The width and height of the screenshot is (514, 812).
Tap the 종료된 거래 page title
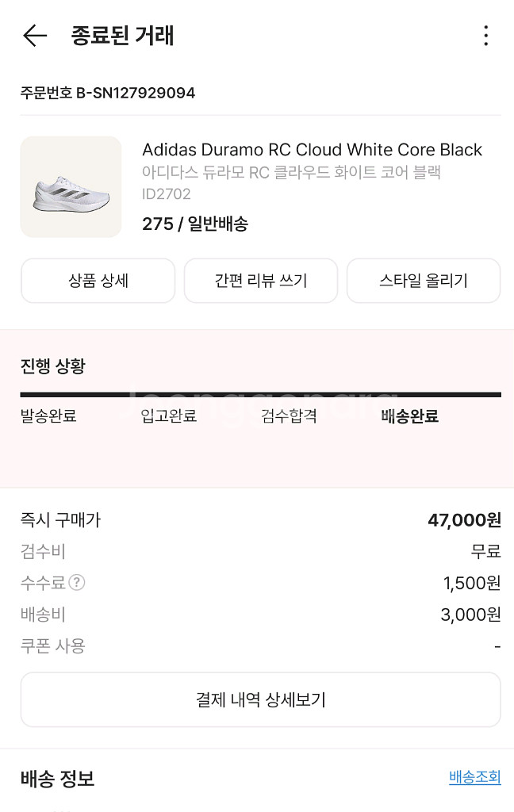coord(122,36)
